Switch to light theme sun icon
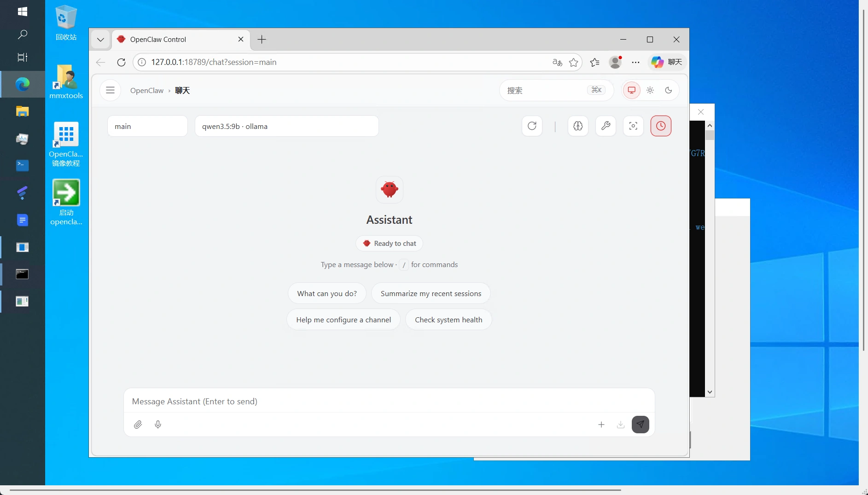The width and height of the screenshot is (868, 495). (x=650, y=90)
